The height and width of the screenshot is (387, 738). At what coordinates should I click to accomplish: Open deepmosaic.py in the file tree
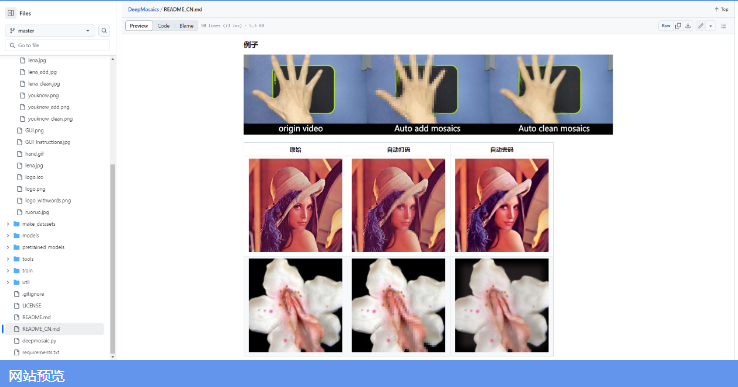coord(39,340)
